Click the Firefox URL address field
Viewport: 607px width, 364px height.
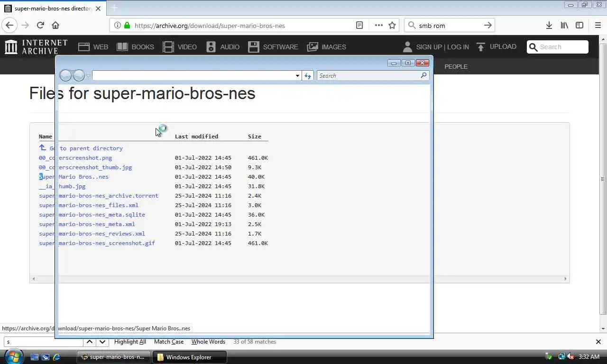click(x=242, y=26)
